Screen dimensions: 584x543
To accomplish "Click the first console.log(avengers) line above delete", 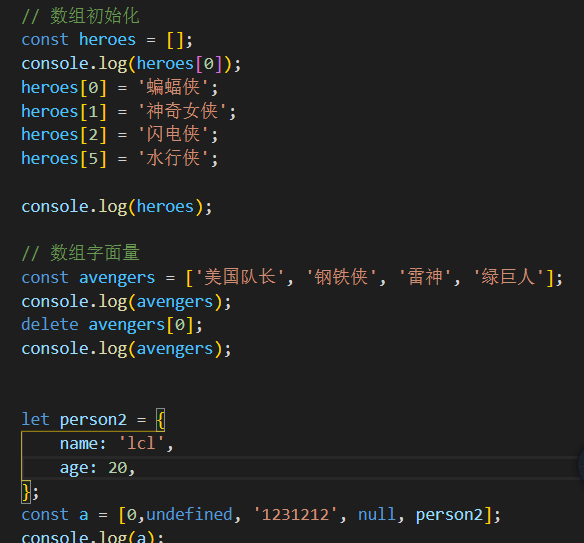I will click(x=126, y=302).
